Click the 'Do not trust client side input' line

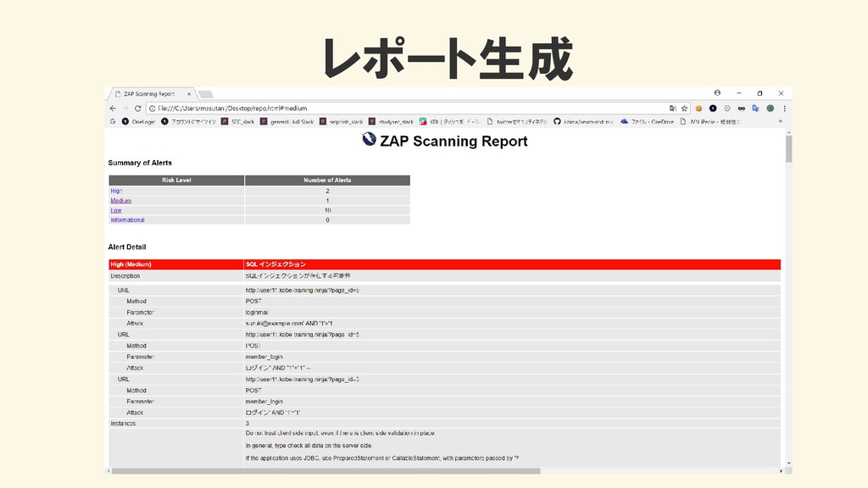(341, 433)
